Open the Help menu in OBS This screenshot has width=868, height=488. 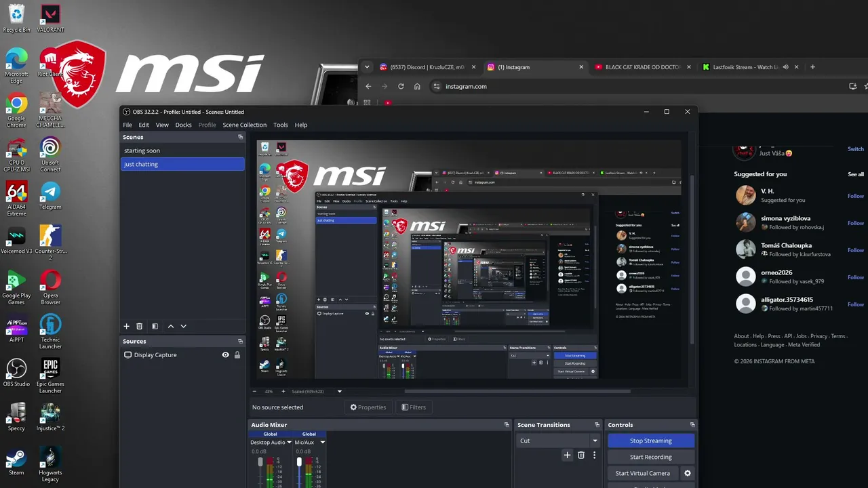coord(301,125)
